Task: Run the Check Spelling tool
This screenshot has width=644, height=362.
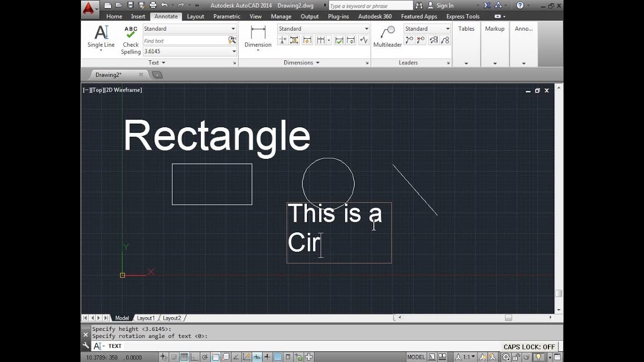Action: click(x=131, y=40)
